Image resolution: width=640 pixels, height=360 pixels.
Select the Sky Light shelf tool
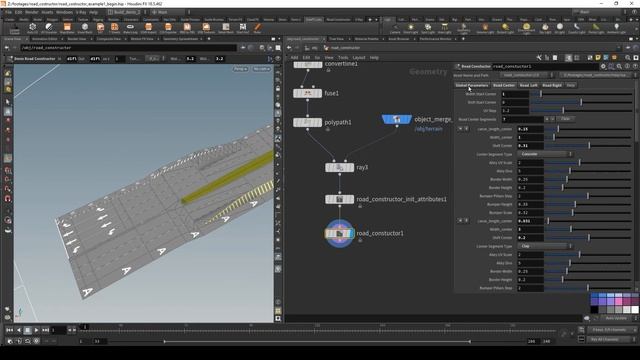tap(545, 29)
